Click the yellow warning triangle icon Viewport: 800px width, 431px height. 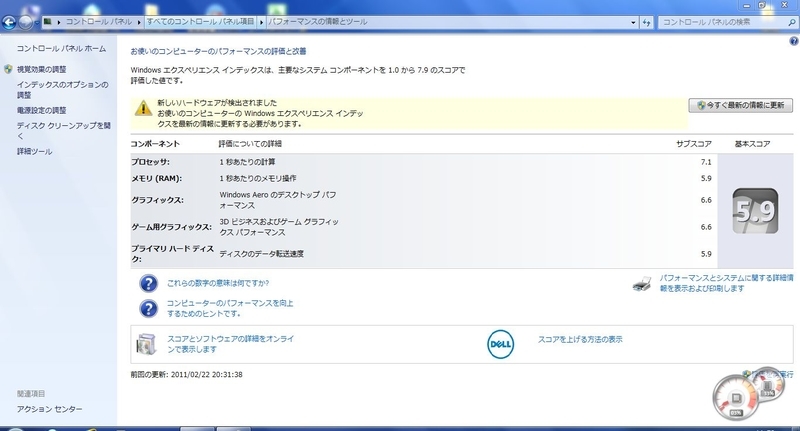[143, 108]
